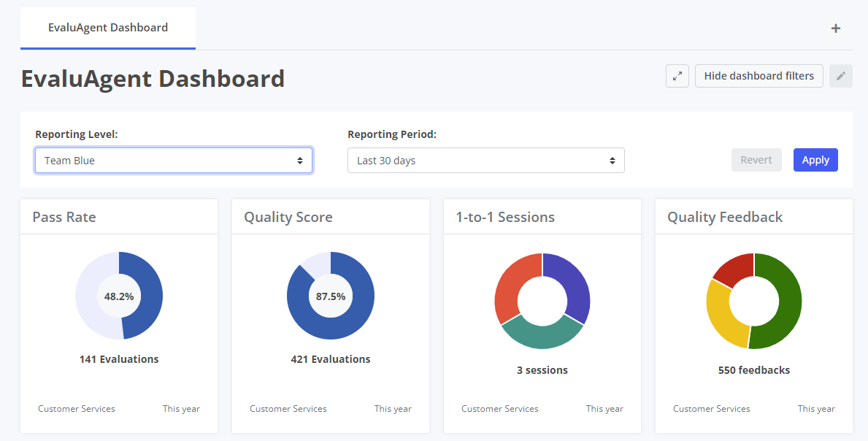Open the Reporting Level dropdown
Image resolution: width=868 pixels, height=441 pixels.
pyautogui.click(x=173, y=160)
